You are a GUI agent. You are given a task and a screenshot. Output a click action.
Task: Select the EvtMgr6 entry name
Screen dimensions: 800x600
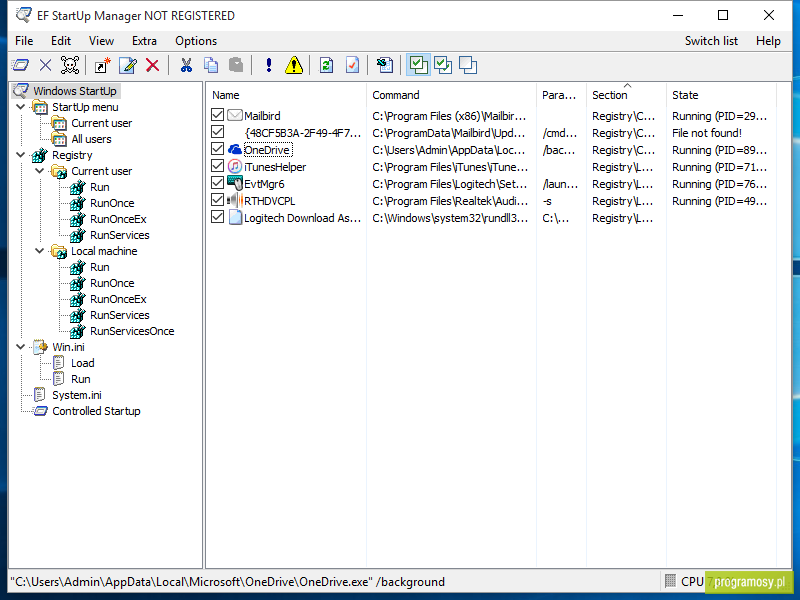(x=264, y=184)
